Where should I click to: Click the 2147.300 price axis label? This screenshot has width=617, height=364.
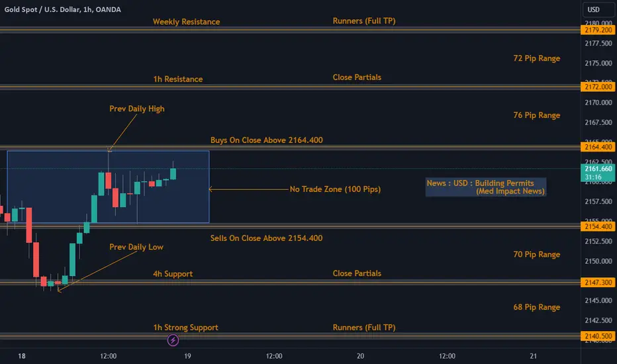598,282
